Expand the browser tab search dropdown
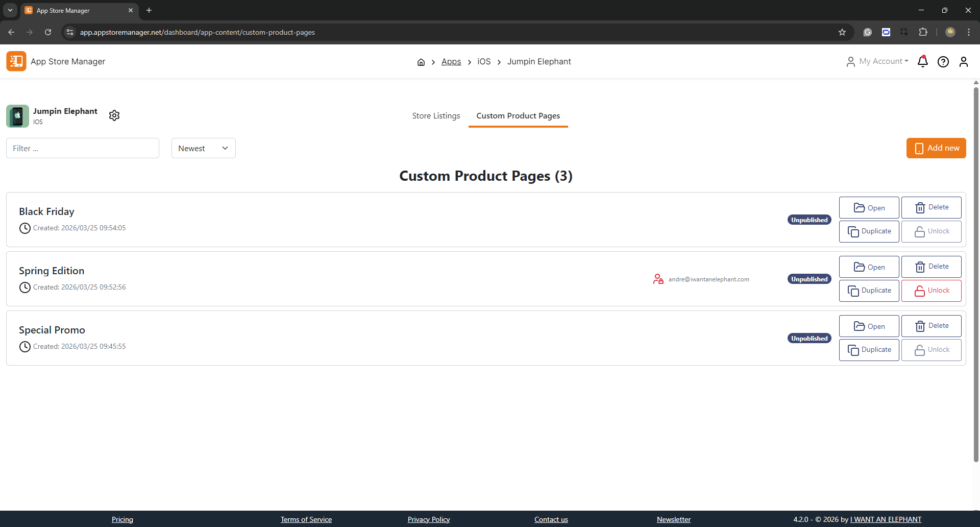 tap(10, 10)
